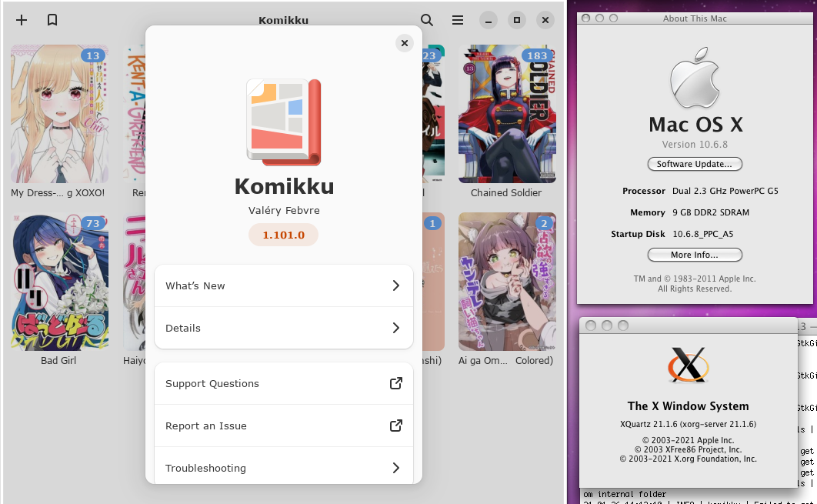Open the search icon in Komikku
This screenshot has width=817, height=504.
[x=427, y=20]
